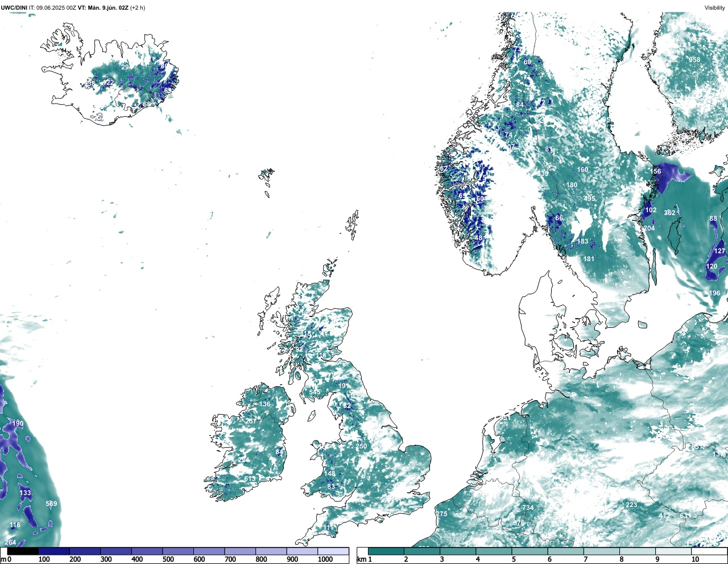Click the '223' value over Germany
The height and width of the screenshot is (564, 728).
pos(631,505)
